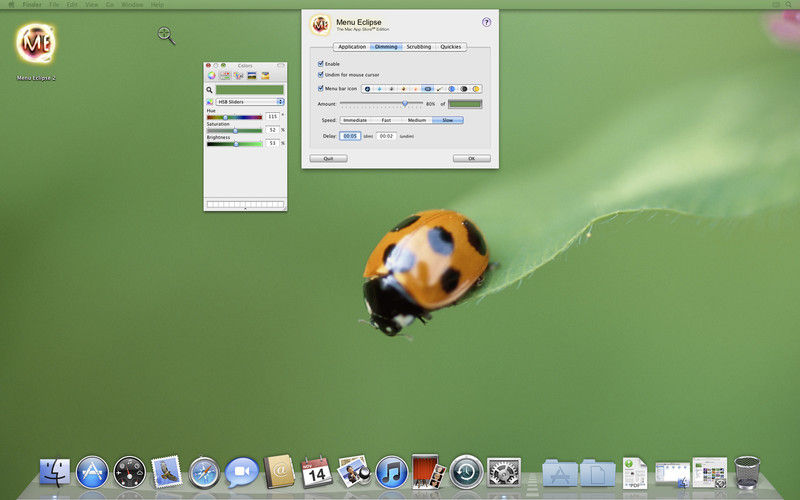
Task: Open Mail from the Dock
Action: pyautogui.click(x=167, y=472)
